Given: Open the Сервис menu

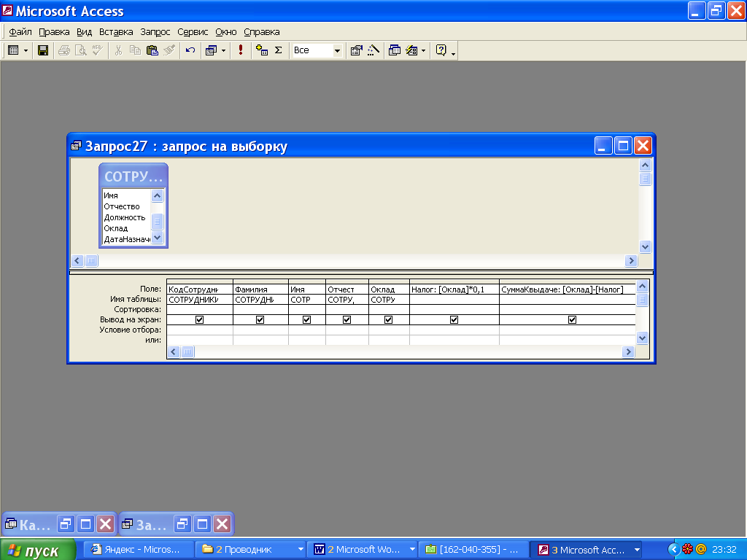Looking at the screenshot, I should click(193, 32).
